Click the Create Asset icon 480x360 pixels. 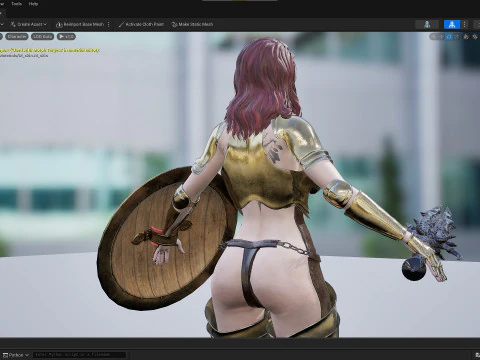coord(13,24)
